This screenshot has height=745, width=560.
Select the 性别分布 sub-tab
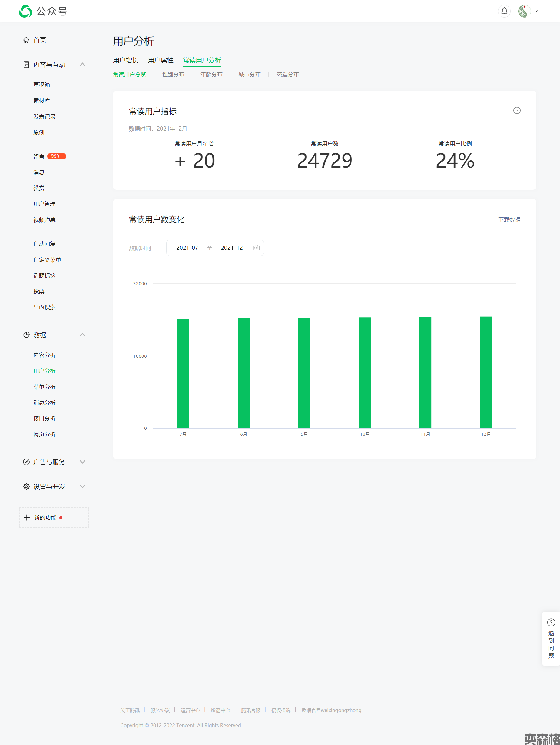pyautogui.click(x=173, y=75)
